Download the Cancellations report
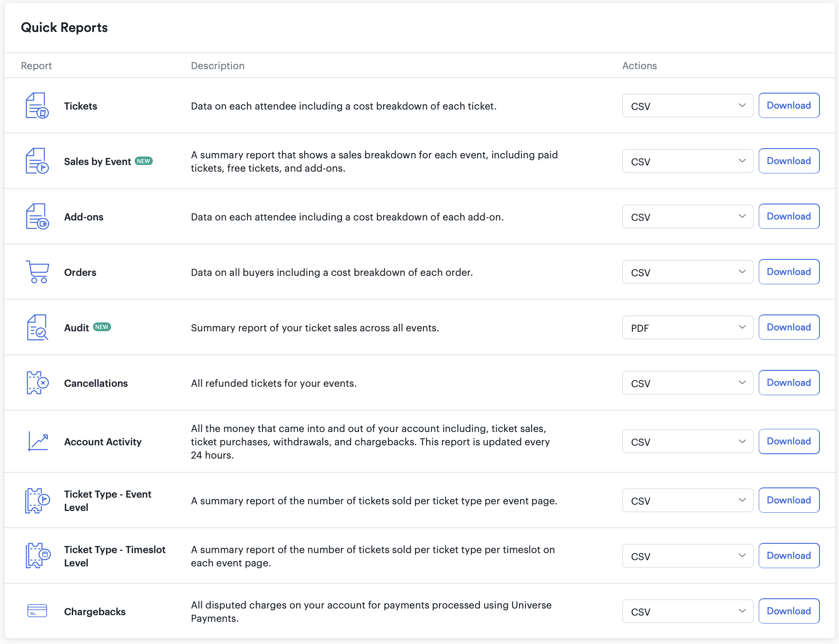839x644 pixels. pos(788,383)
